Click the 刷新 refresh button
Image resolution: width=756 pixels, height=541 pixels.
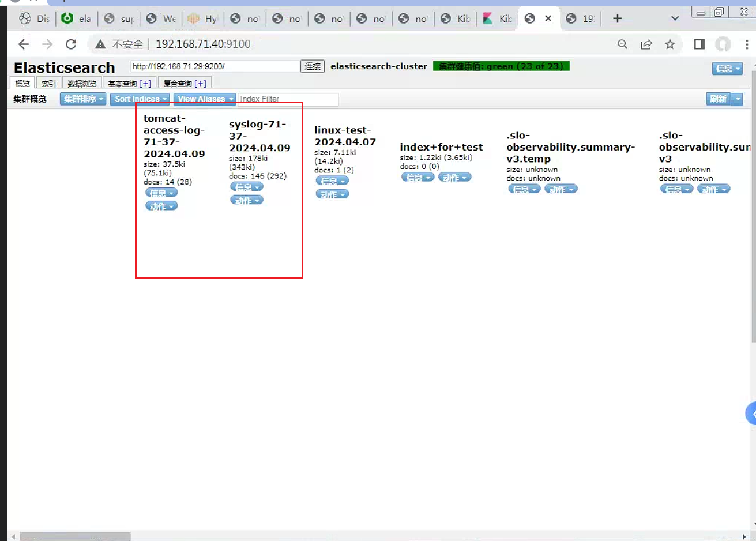718,99
